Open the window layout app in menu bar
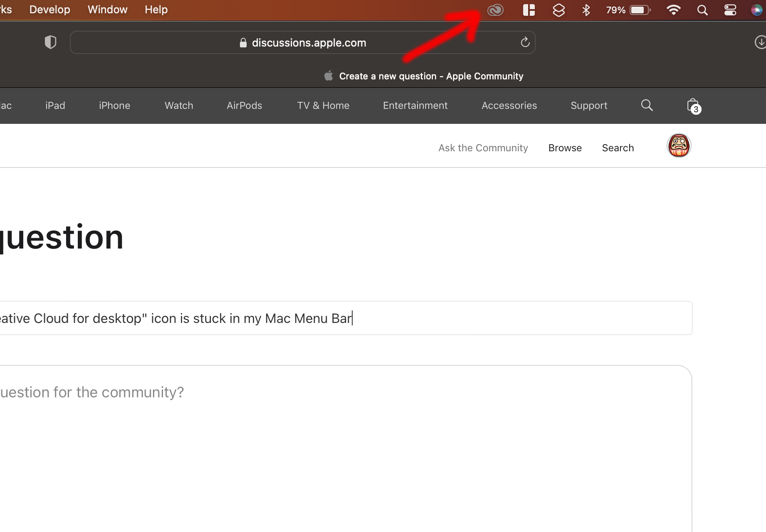This screenshot has height=532, width=766. pyautogui.click(x=529, y=10)
